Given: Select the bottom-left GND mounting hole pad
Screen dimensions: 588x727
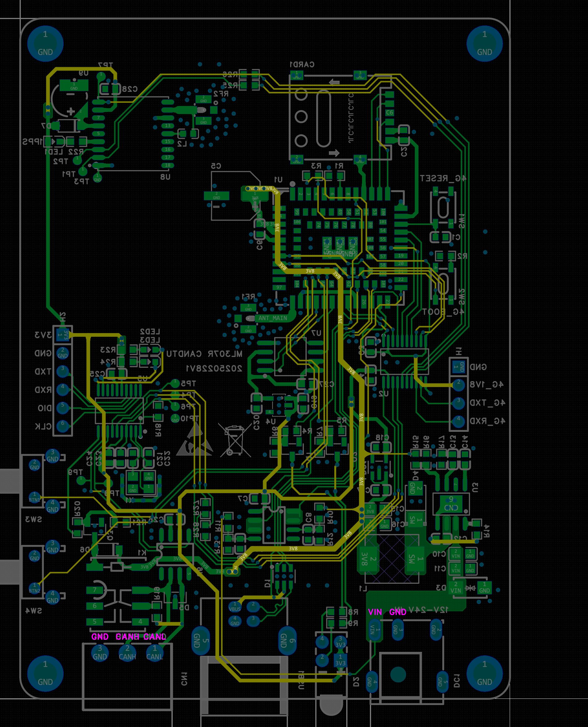Looking at the screenshot, I should tap(45, 673).
